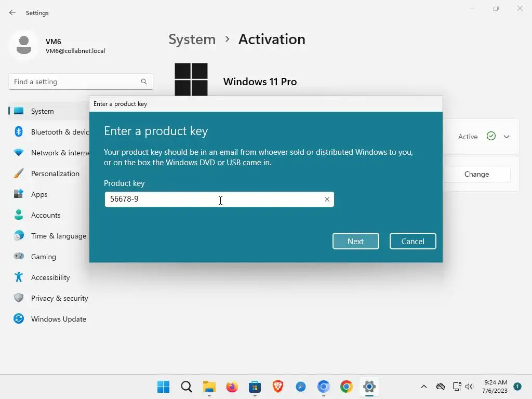Click the Bluetooth icon in sidebar
The image size is (532, 399).
[19, 131]
